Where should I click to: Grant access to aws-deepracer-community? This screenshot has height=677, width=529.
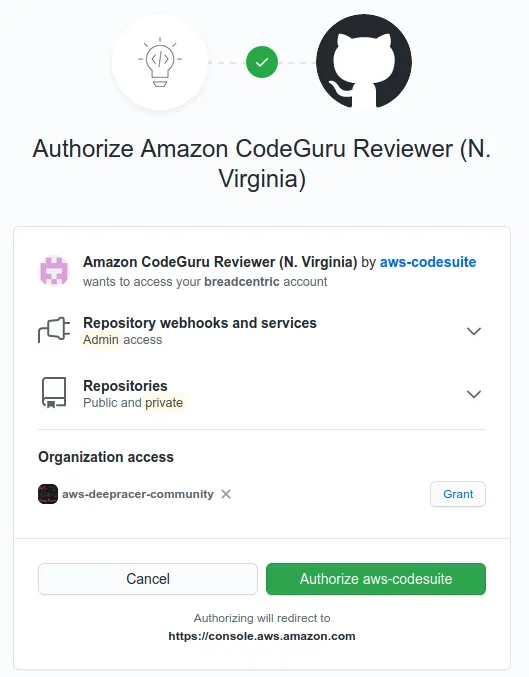458,494
